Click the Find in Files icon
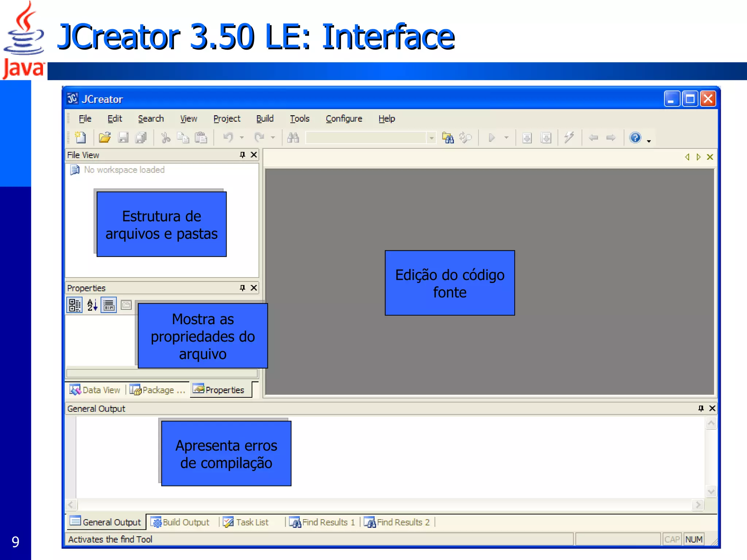Screen dimensions: 747x560 448,137
